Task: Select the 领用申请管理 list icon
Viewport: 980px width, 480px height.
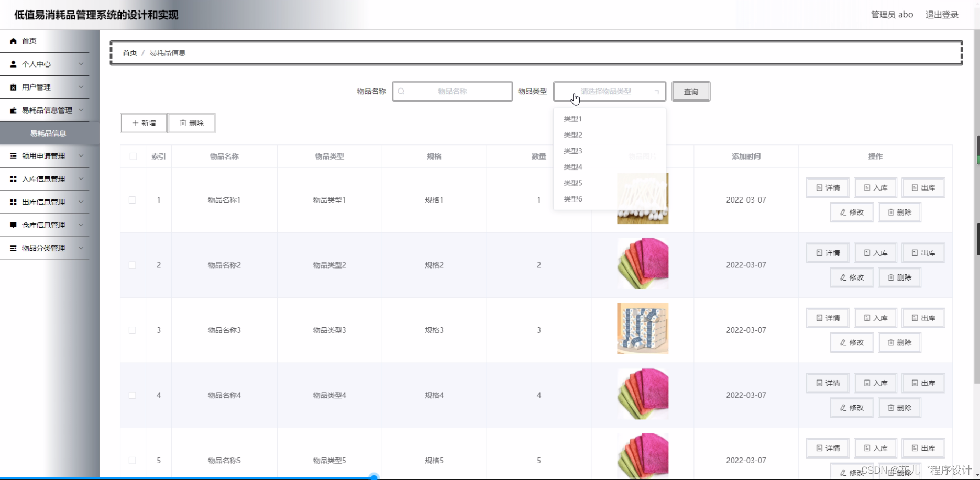Action: tap(13, 155)
